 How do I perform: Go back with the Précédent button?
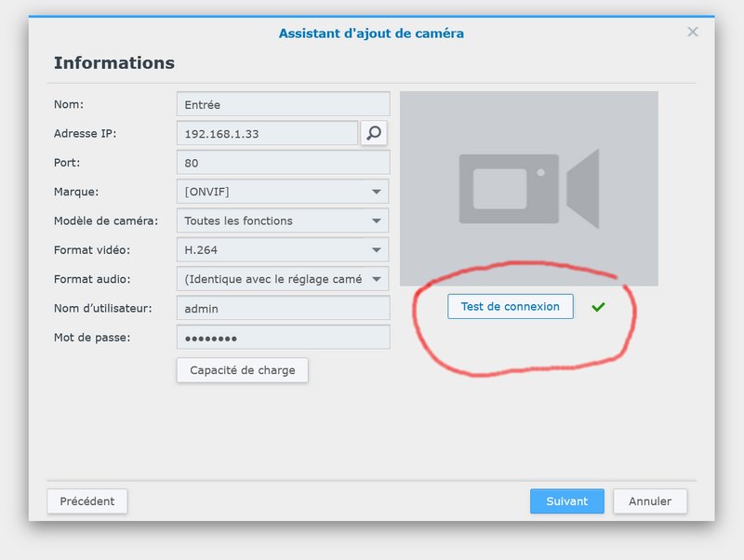(86, 501)
